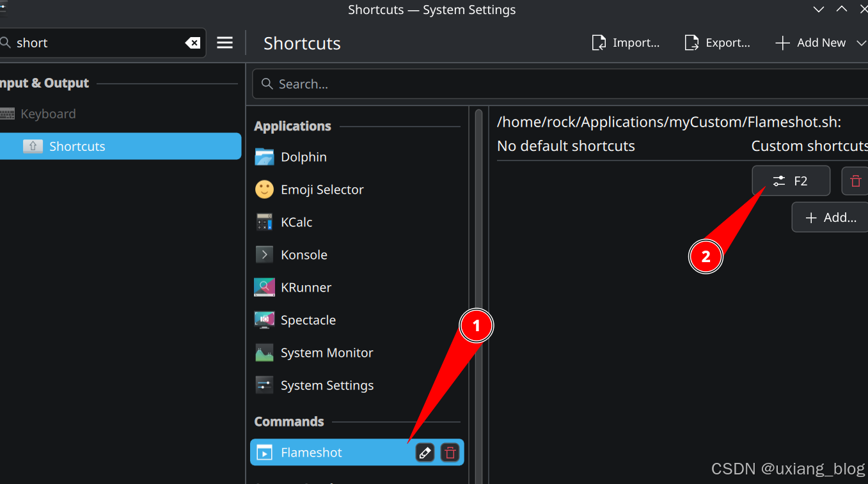Click the applications list scrollbar
The width and height of the screenshot is (868, 484).
pyautogui.click(x=478, y=297)
